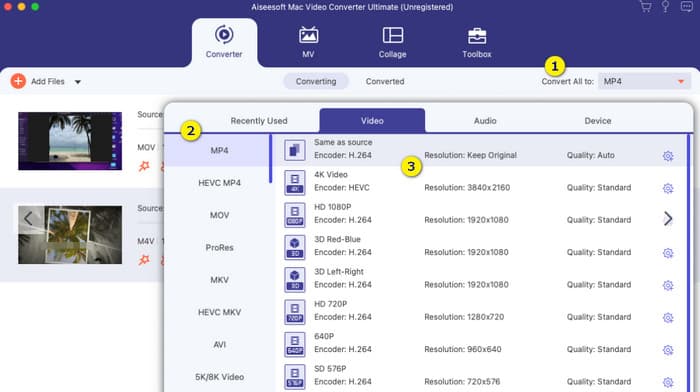
Task: Open the Converter tab
Action: tap(224, 42)
